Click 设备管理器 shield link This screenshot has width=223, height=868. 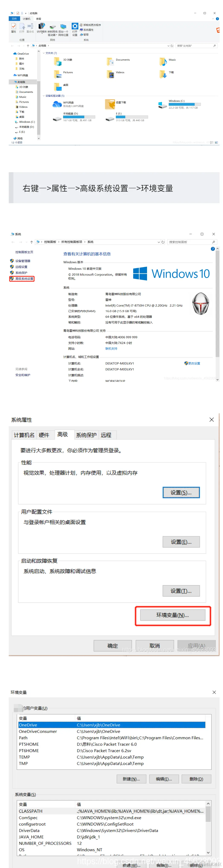20,261
